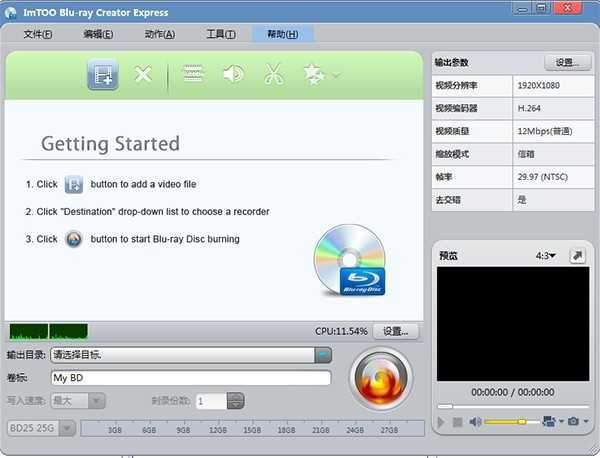600x458 pixels.
Task: Adjust the yellow preview volume slider
Action: pyautogui.click(x=511, y=422)
